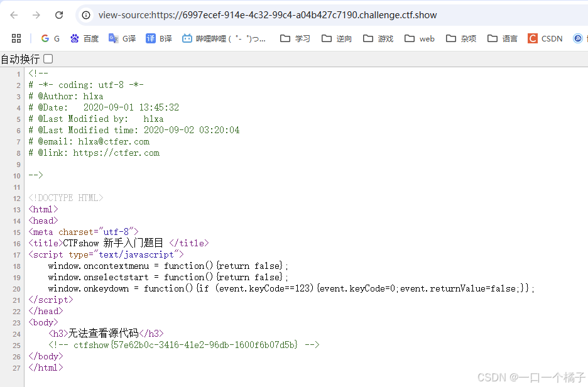View site information icon in address bar
The width and height of the screenshot is (588, 387).
click(x=86, y=15)
